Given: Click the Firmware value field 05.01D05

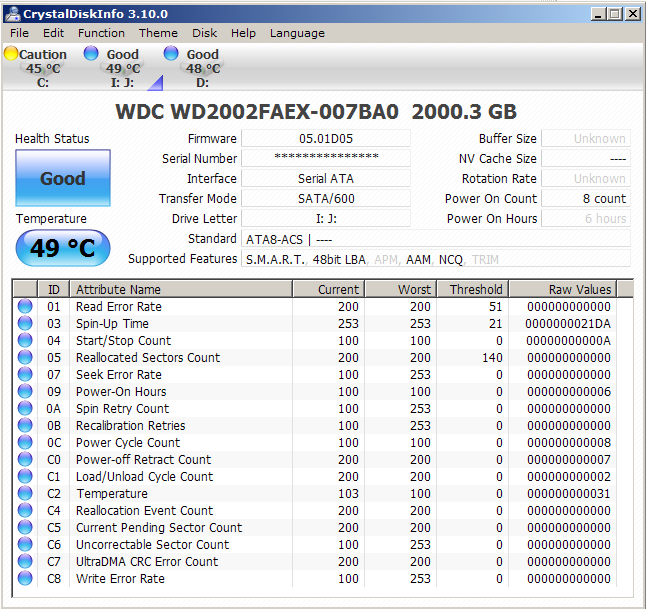Looking at the screenshot, I should pyautogui.click(x=325, y=138).
